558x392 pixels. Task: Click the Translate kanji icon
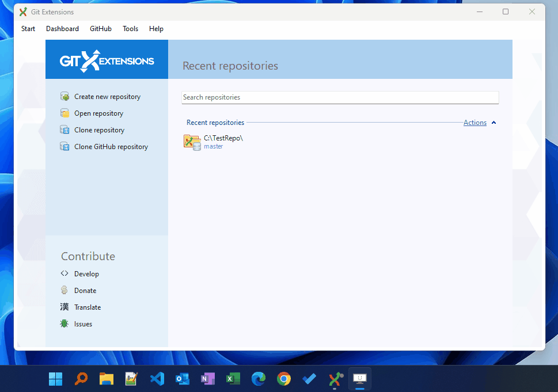click(x=64, y=307)
